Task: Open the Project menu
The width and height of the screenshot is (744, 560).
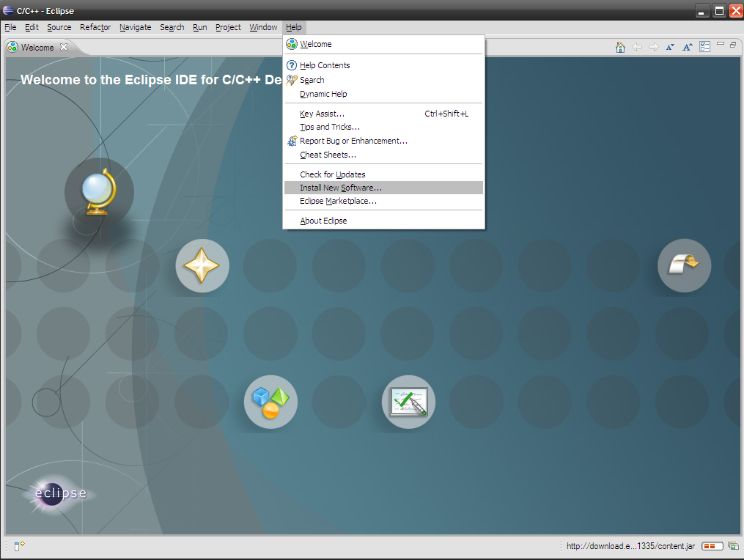Action: click(228, 27)
